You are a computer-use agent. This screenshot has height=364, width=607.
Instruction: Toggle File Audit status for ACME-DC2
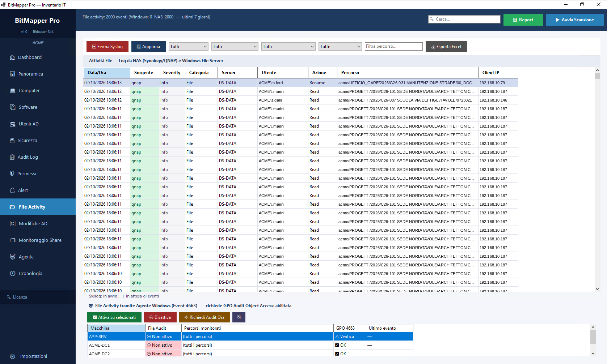[x=163, y=354]
